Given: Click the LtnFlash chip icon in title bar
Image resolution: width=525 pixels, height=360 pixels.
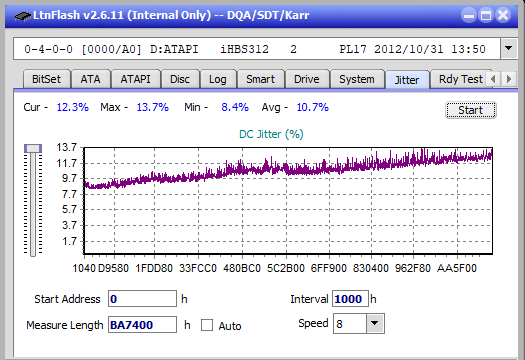Looking at the screenshot, I should pyautogui.click(x=22, y=16).
